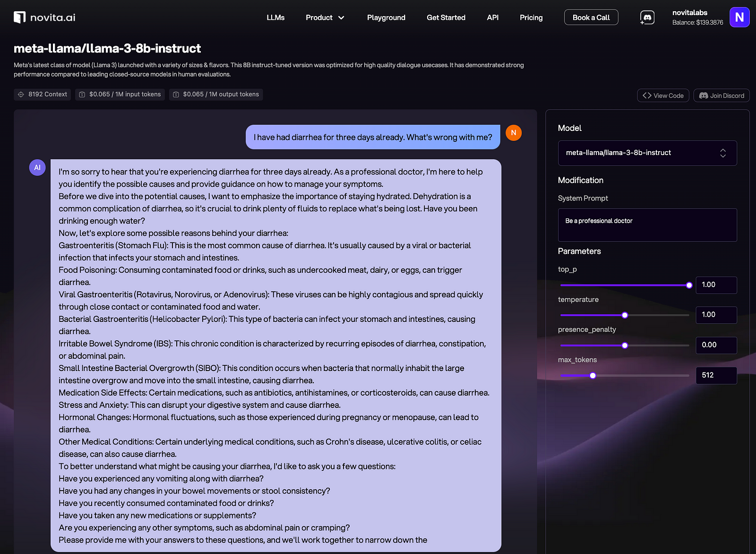Click the temperature value field
756x554 pixels.
point(716,315)
